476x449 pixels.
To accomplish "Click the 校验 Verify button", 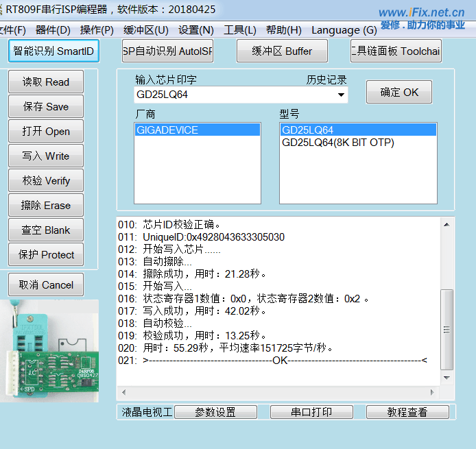I will point(46,180).
